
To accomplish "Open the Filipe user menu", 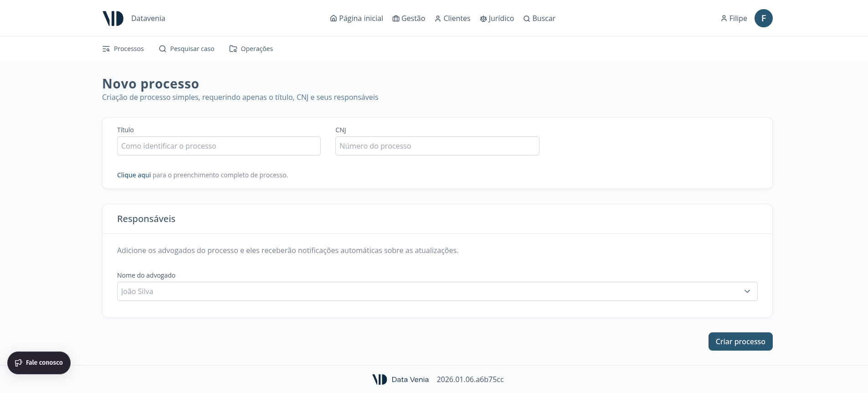I will click(x=734, y=19).
